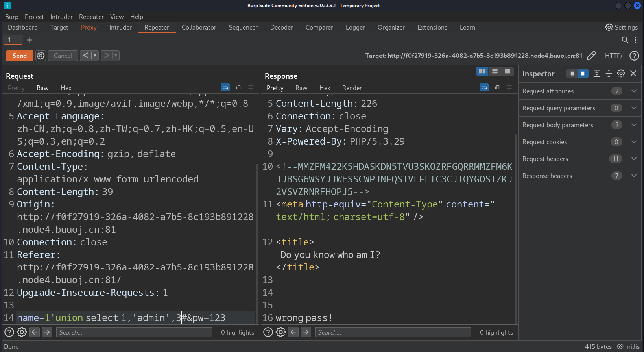Switch to the Proxy tab
This screenshot has height=352, width=644.
(89, 27)
